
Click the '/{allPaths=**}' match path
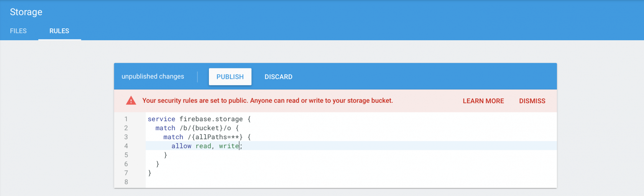point(215,137)
